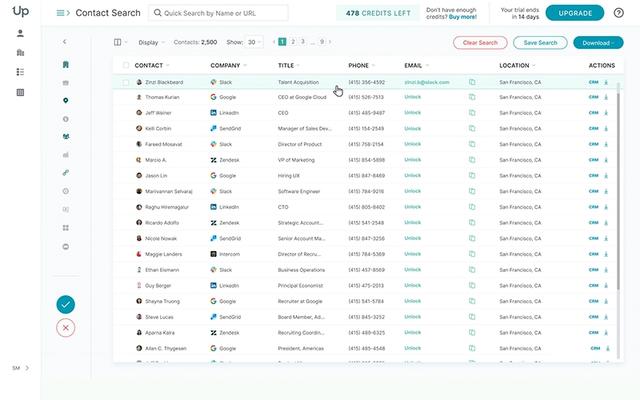The image size is (640, 400).
Task: Sort by CONTACT column header
Action: [x=152, y=65]
